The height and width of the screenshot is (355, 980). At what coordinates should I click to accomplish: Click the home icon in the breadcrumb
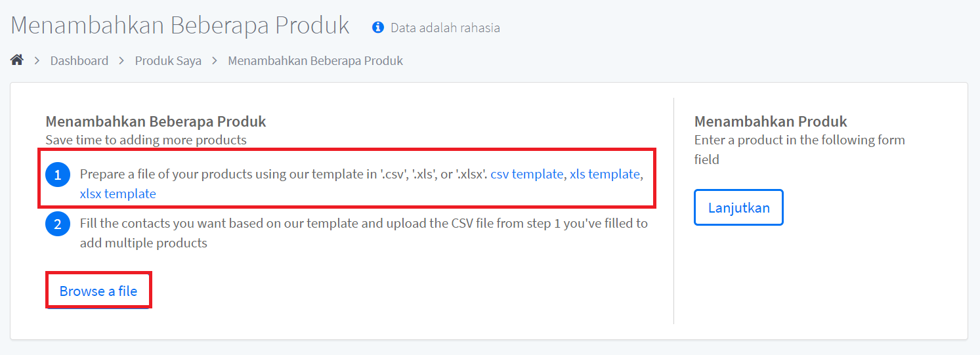coord(17,60)
